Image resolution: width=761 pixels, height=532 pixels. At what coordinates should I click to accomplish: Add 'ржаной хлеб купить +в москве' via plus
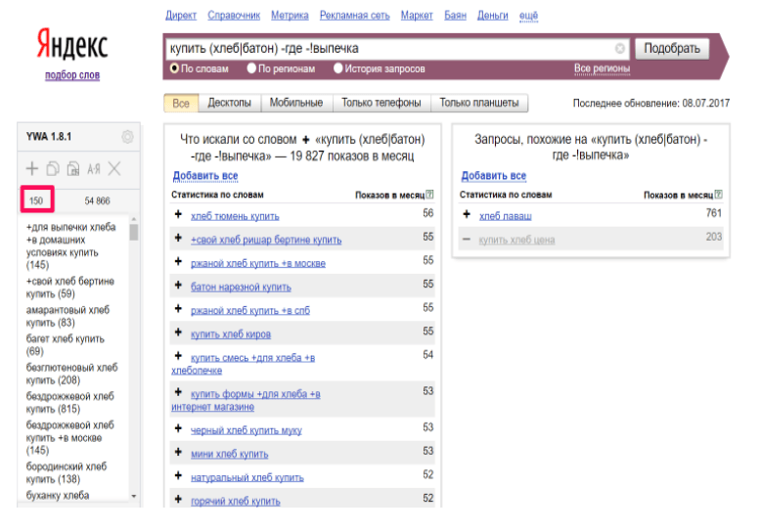[178, 261]
